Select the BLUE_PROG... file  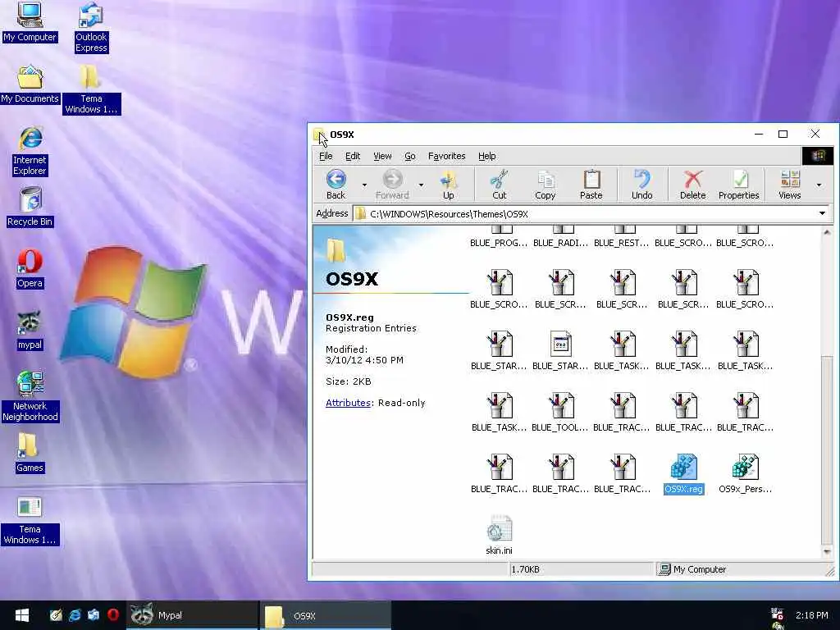(499, 236)
